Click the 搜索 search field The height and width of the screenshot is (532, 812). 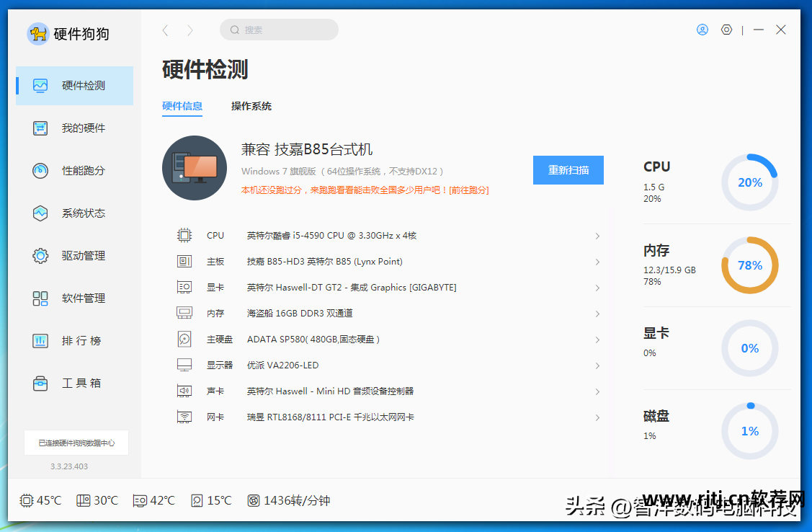279,30
